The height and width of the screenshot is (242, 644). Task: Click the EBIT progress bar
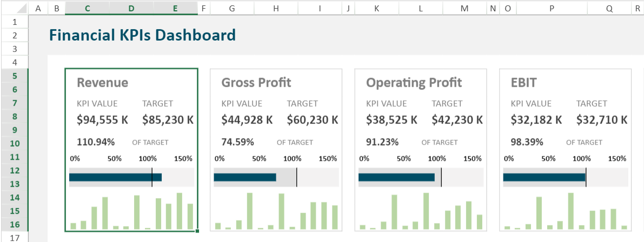(x=544, y=178)
